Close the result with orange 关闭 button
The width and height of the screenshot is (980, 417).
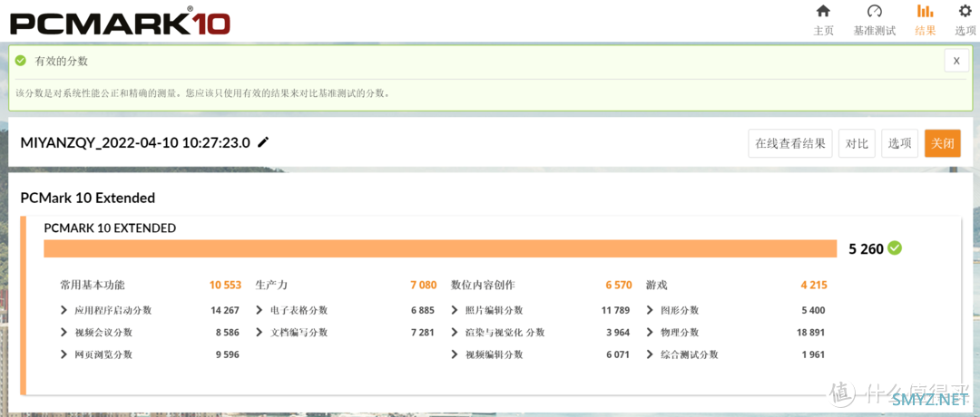(943, 143)
